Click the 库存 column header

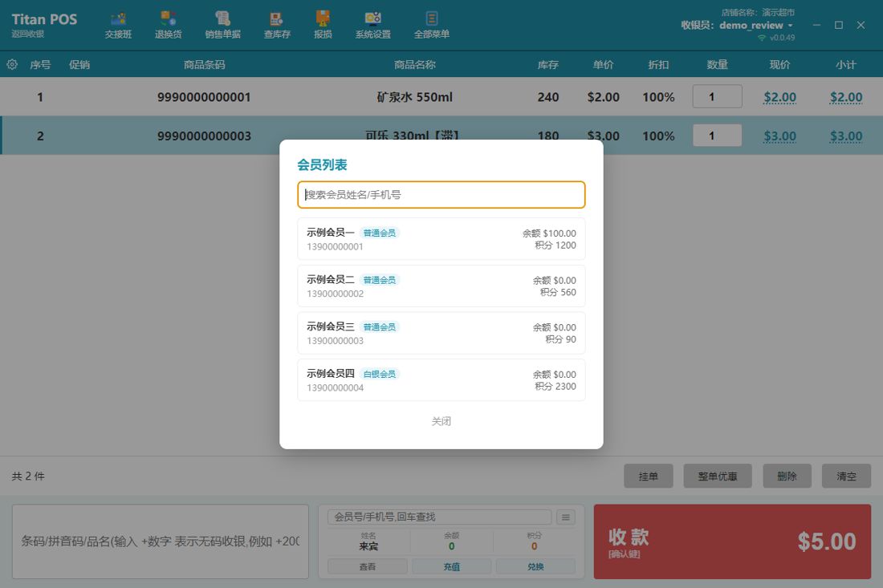[x=547, y=65]
